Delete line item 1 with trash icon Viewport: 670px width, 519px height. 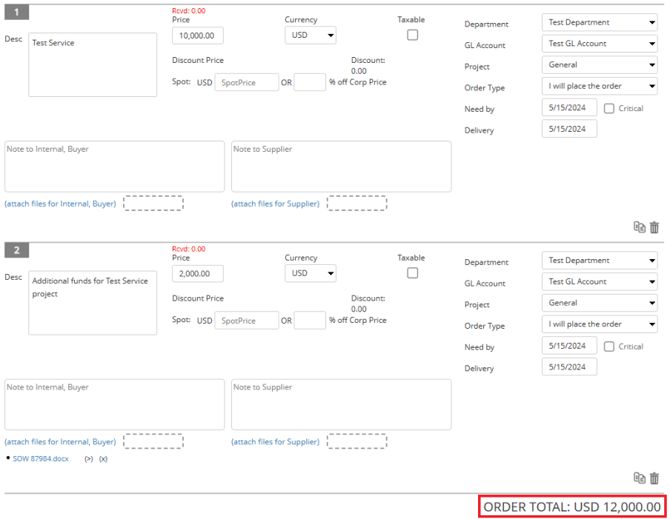pos(654,227)
